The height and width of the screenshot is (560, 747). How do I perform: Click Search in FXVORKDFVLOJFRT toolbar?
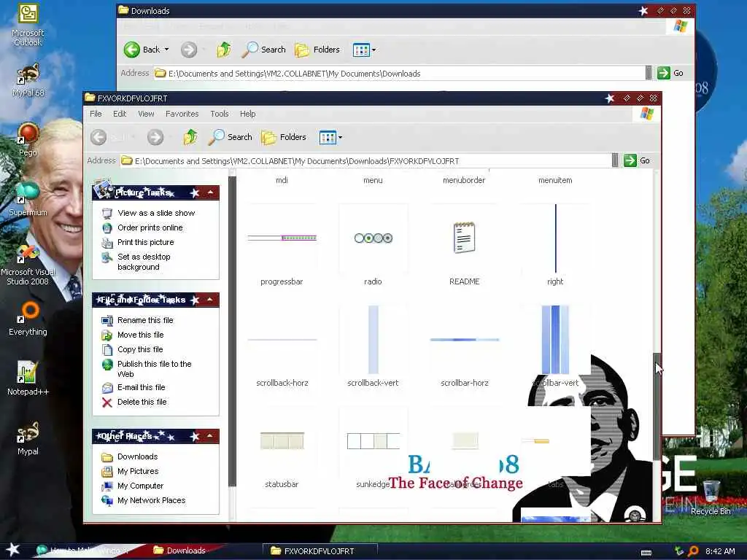[x=231, y=137]
